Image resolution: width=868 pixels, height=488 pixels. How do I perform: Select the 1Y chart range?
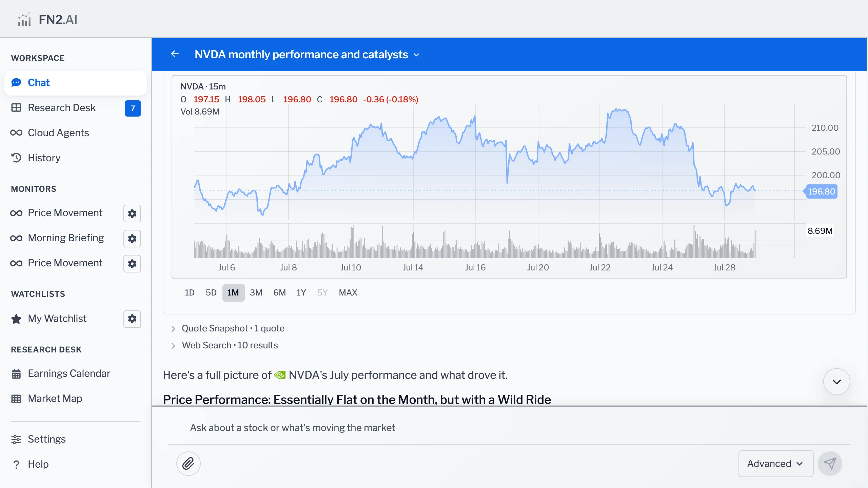301,293
